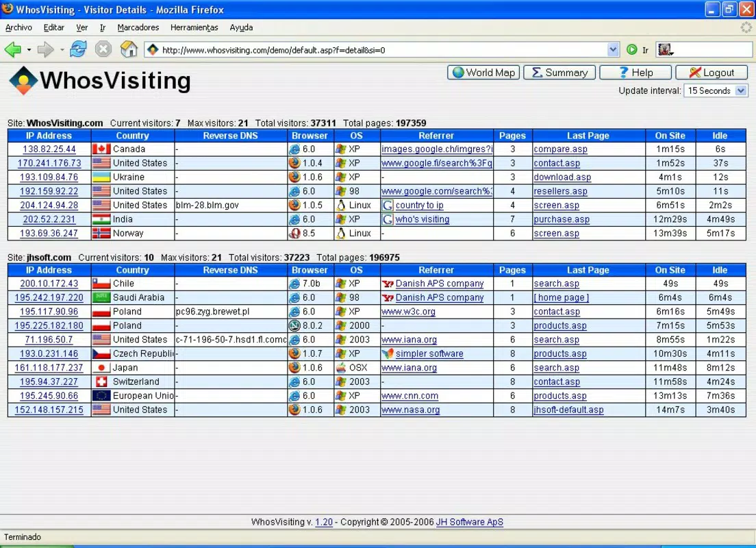The height and width of the screenshot is (548, 756).
Task: Click the Windows 98 icon in Saudi Arabia row
Action: (x=341, y=298)
